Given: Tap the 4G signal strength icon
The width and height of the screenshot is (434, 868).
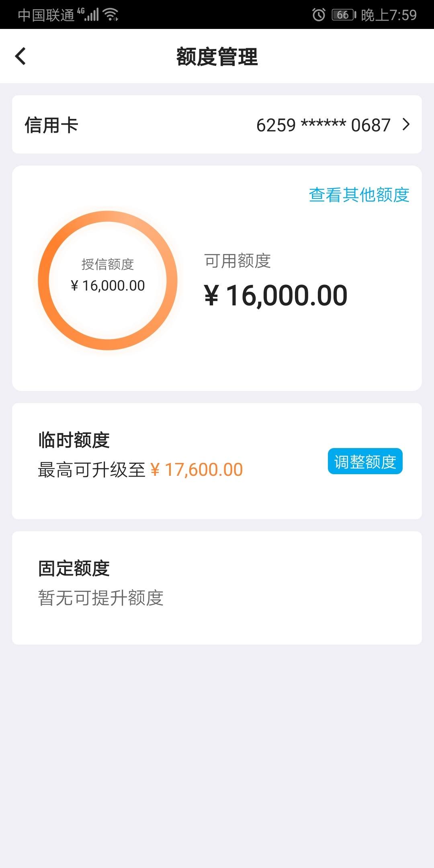Looking at the screenshot, I should [88, 14].
